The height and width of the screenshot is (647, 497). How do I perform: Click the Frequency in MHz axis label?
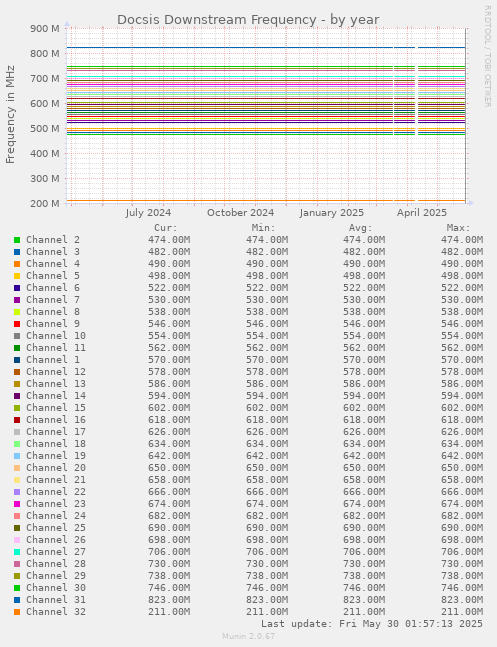pos(10,114)
